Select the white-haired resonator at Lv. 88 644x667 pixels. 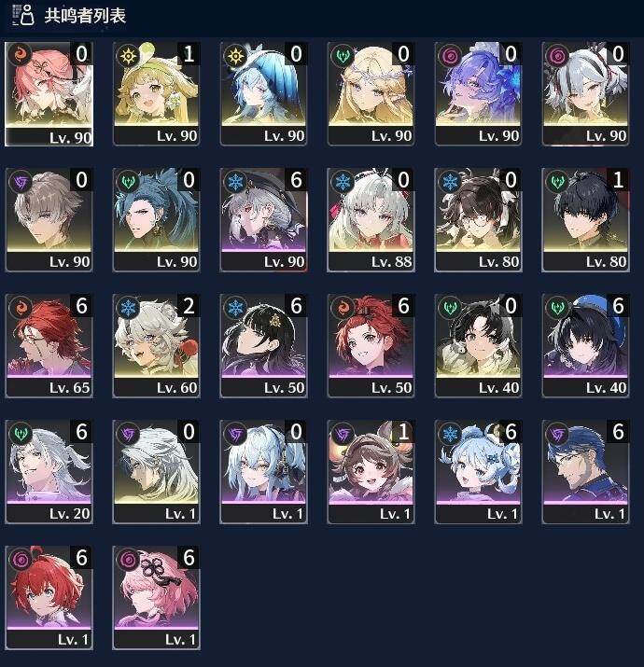[371, 219]
